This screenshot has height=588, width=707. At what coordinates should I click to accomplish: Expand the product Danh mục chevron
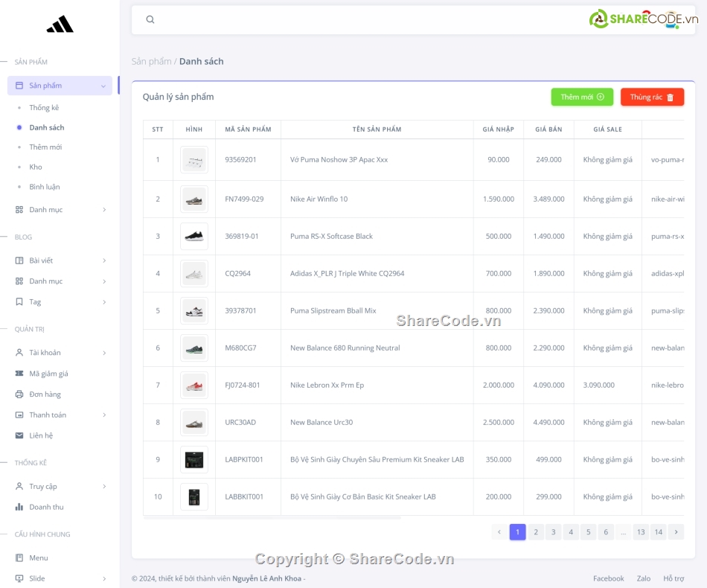coord(104,210)
